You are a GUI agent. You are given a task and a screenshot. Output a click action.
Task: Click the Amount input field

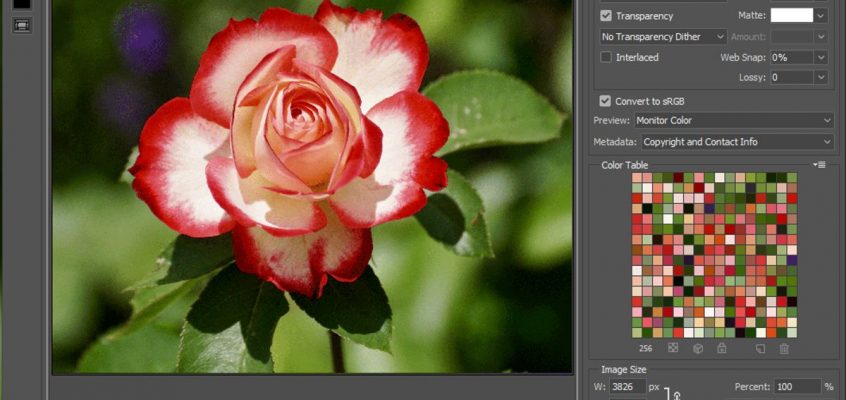(x=792, y=37)
